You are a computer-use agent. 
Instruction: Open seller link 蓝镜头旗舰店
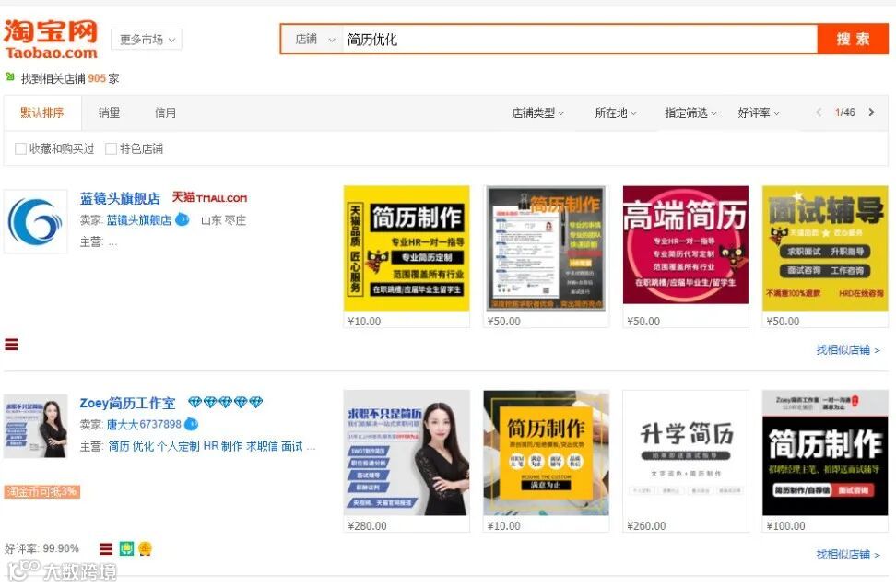click(139, 220)
